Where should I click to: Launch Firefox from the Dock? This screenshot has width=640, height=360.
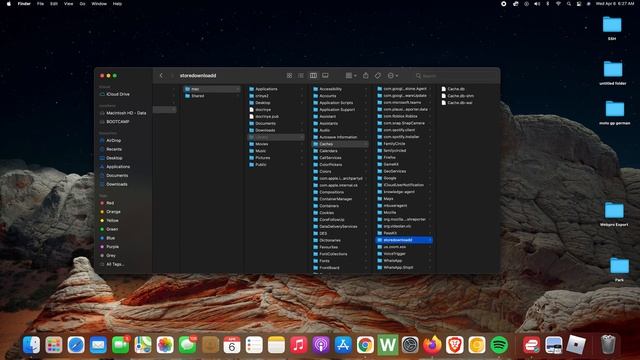point(432,345)
